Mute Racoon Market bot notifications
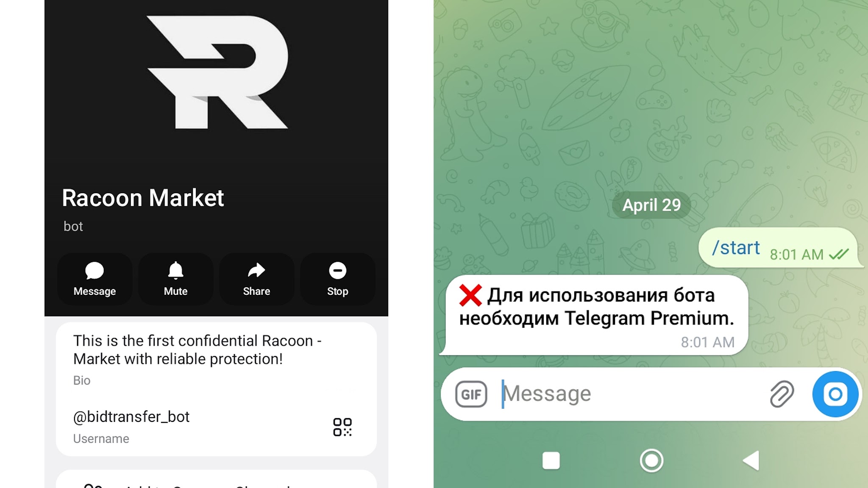 click(x=175, y=279)
